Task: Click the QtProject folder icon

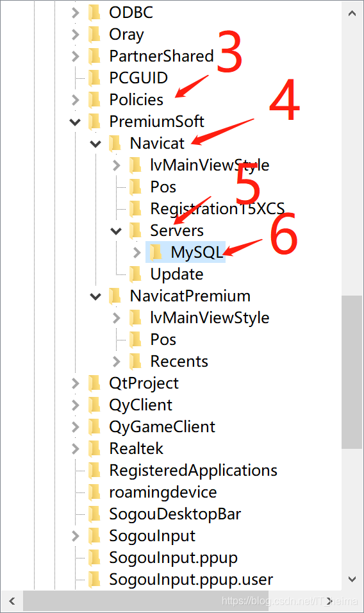Action: (94, 383)
